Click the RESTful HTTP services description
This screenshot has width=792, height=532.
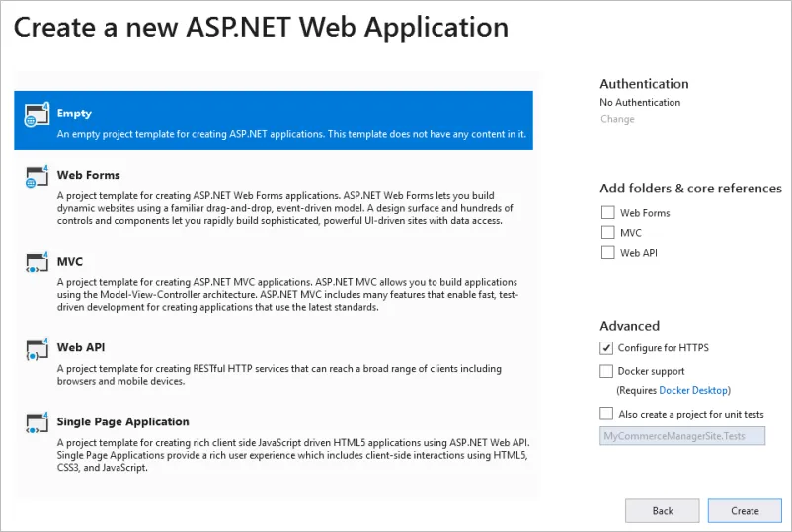278,375
